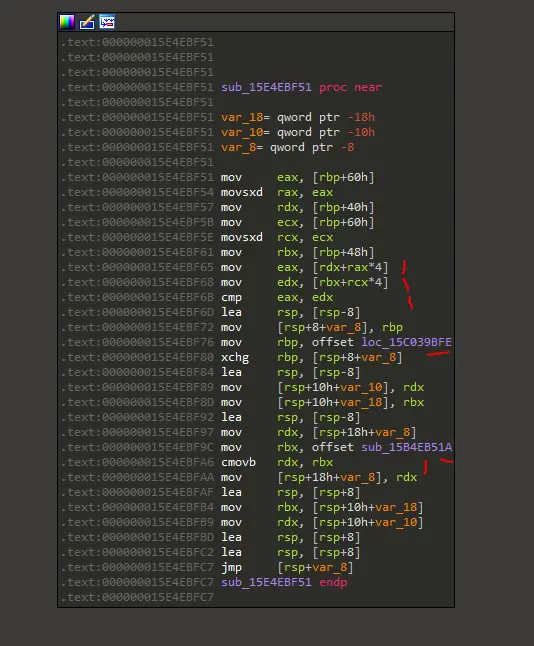Click the mov rdx, [rsp+10h+var_10] instruction

point(322,523)
